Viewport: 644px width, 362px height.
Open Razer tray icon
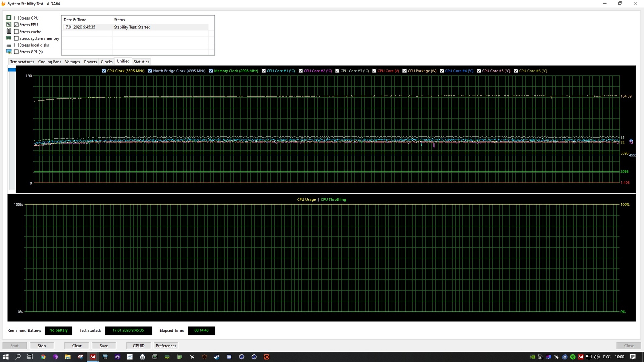coord(573,357)
